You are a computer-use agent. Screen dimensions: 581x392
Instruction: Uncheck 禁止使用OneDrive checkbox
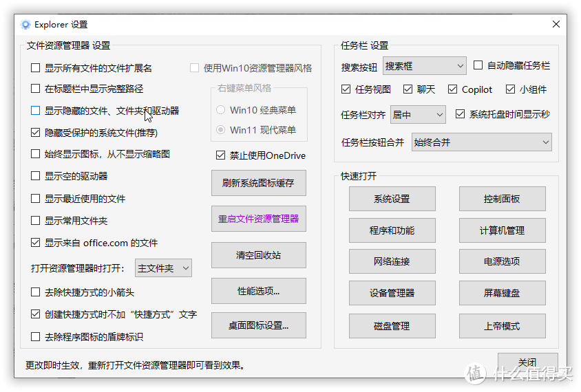[221, 155]
